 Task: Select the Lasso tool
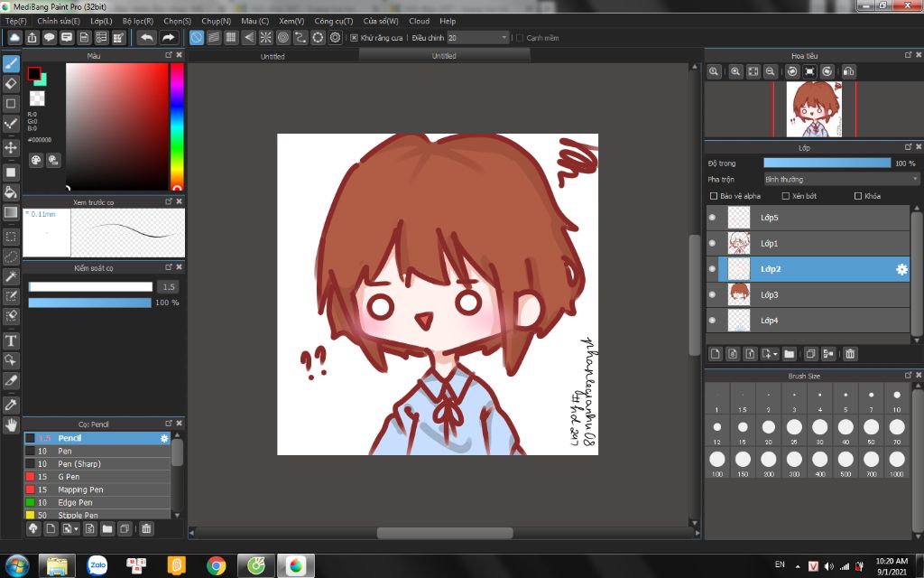point(11,257)
